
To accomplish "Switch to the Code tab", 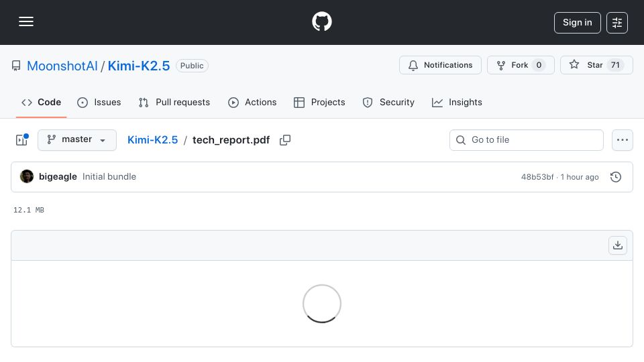I will point(41,102).
